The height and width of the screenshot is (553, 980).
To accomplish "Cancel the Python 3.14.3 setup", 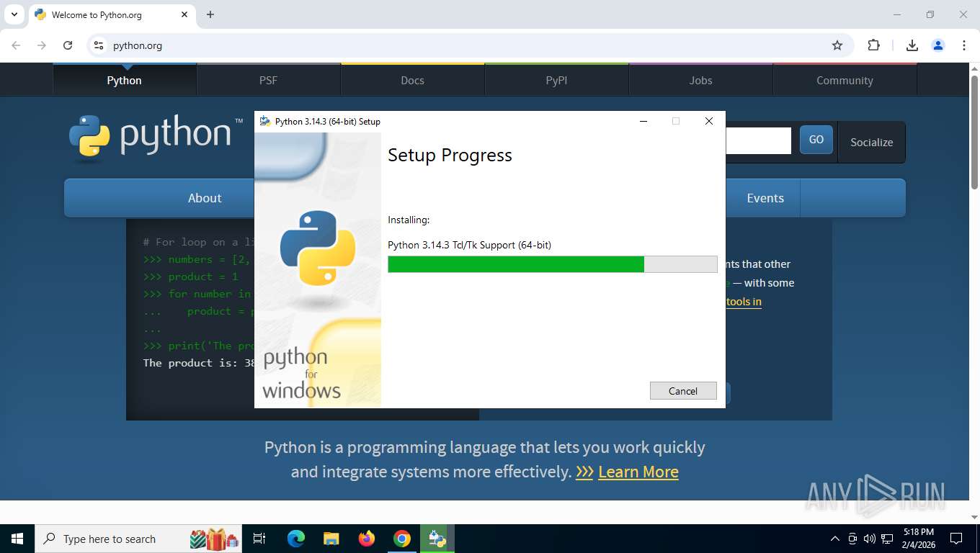I will pos(683,391).
